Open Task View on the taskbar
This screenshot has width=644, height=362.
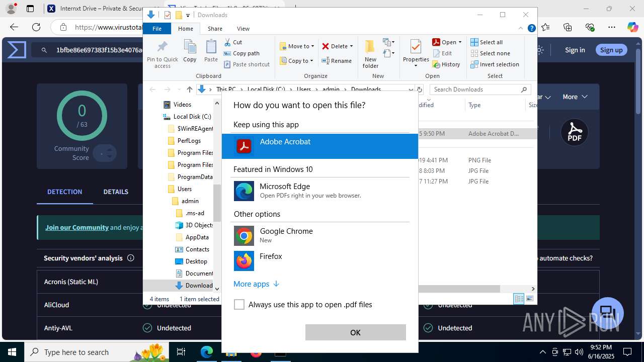coord(181,352)
